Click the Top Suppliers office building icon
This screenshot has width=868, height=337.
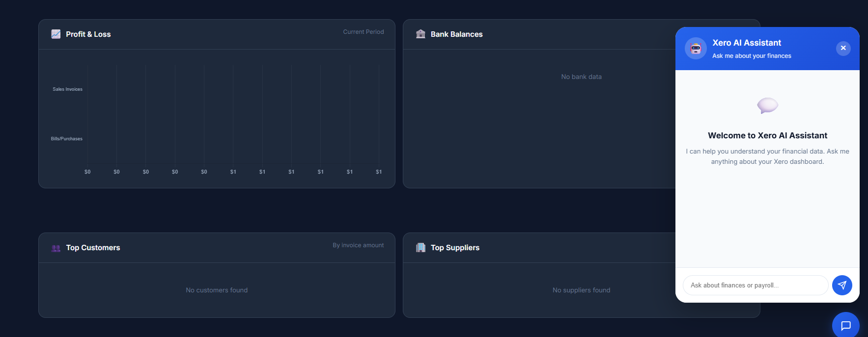coord(420,248)
